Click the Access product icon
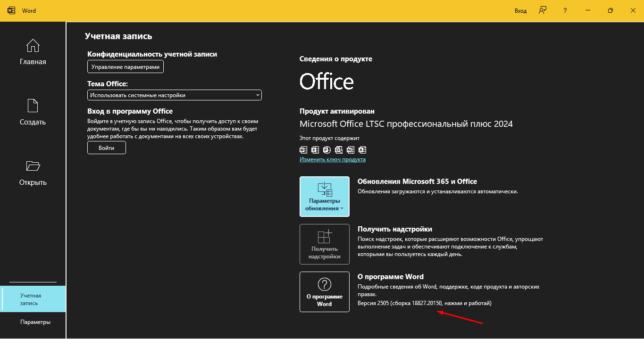This screenshot has width=644, height=339. pos(362,150)
